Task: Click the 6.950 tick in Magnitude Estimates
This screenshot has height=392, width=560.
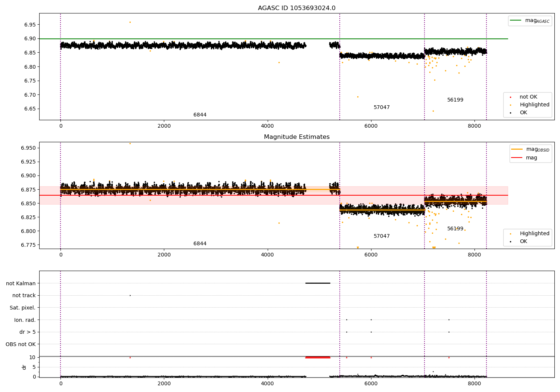Action: (x=28, y=148)
